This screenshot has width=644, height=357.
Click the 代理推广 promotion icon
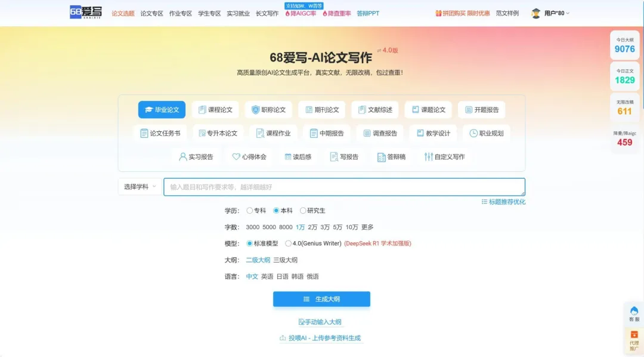(634, 334)
